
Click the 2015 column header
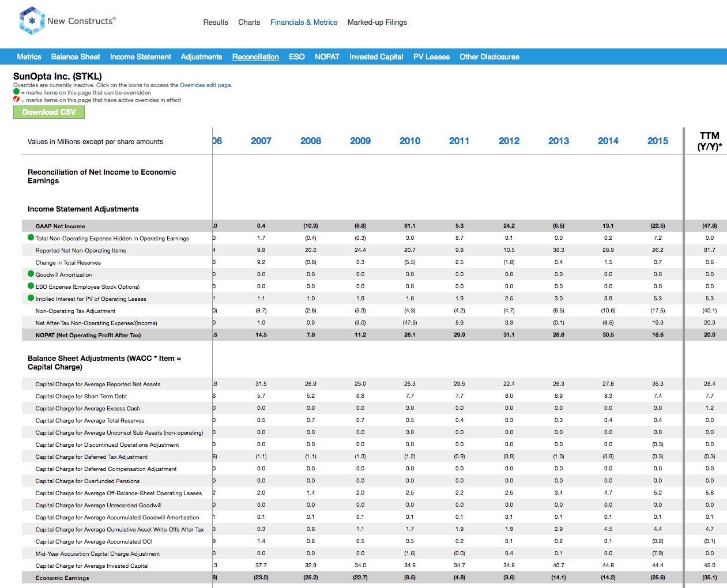658,141
